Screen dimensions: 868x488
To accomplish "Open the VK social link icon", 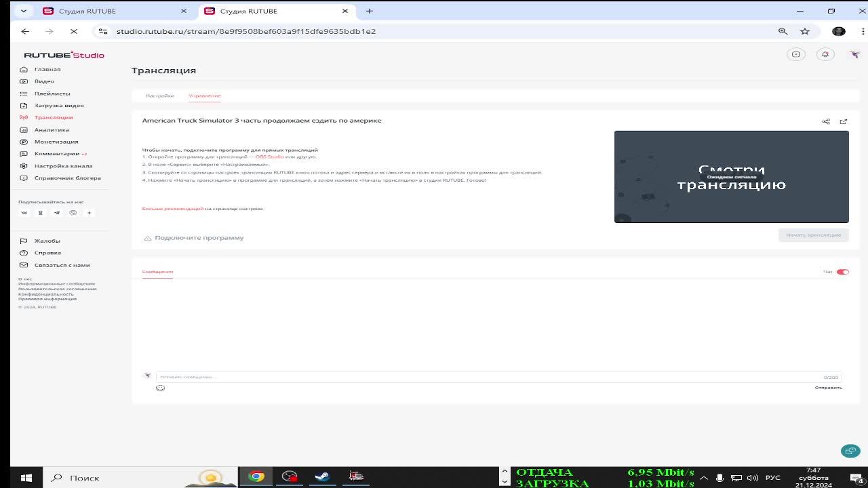I will pyautogui.click(x=24, y=213).
